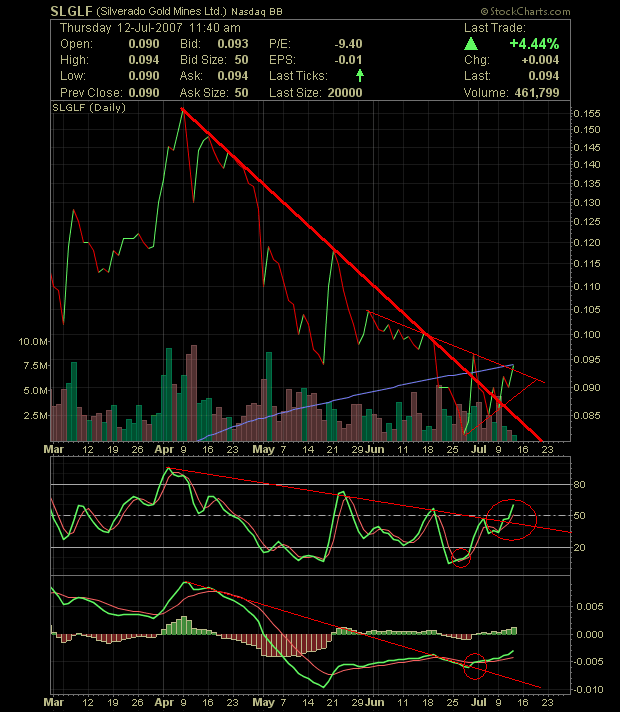Click the Chg value +0.004

[x=540, y=60]
